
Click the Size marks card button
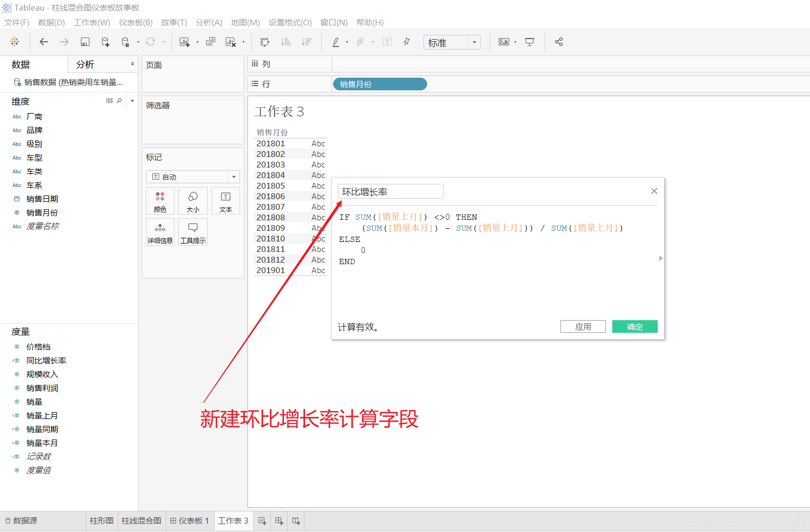tap(193, 201)
